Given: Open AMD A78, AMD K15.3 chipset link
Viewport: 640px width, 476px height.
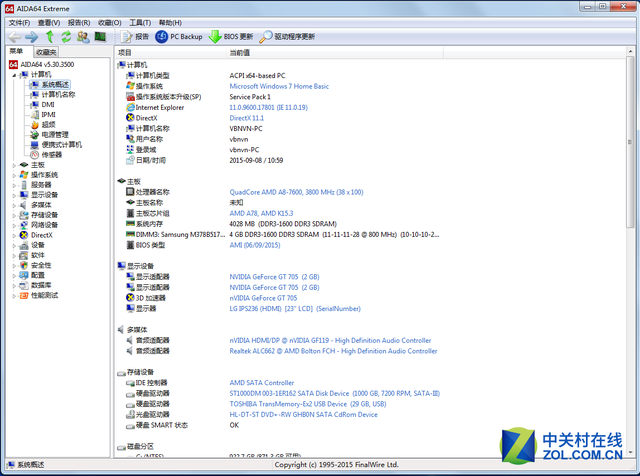Looking at the screenshot, I should click(x=261, y=214).
